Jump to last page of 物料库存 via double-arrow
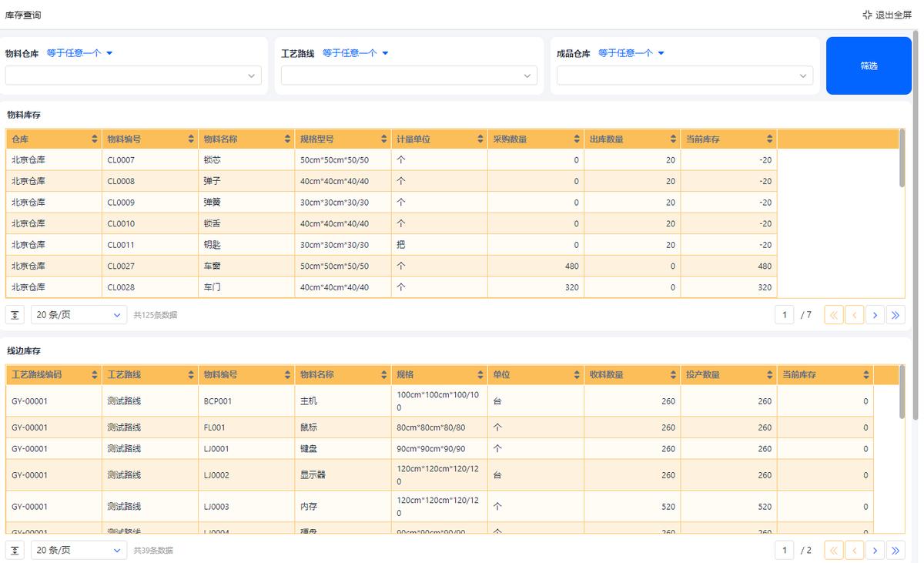The image size is (924, 563). (896, 314)
